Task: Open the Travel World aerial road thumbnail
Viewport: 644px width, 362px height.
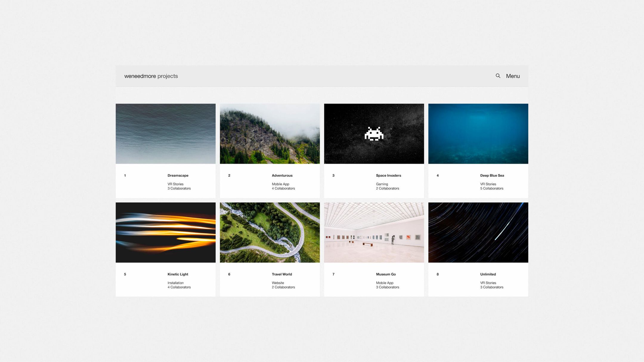Action: (x=270, y=232)
